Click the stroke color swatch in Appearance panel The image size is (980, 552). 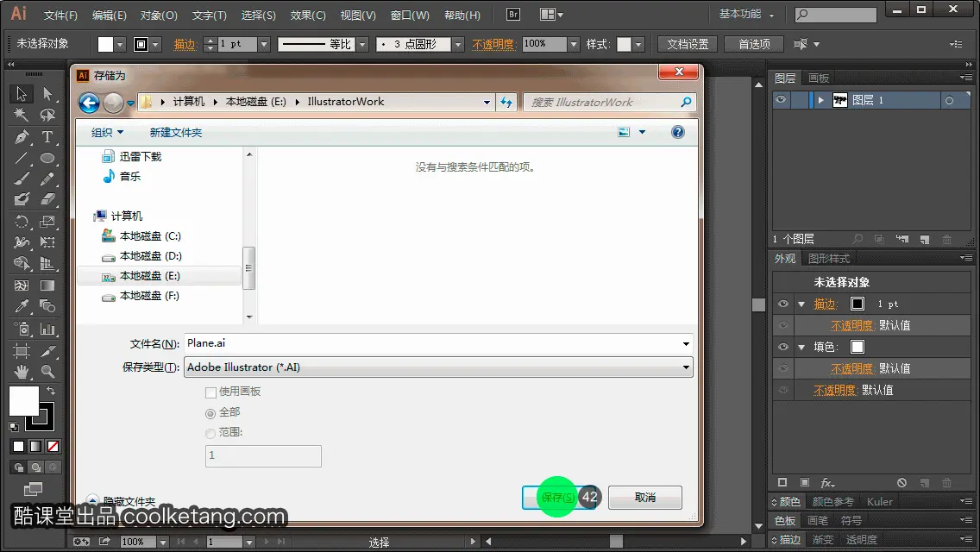pos(857,304)
